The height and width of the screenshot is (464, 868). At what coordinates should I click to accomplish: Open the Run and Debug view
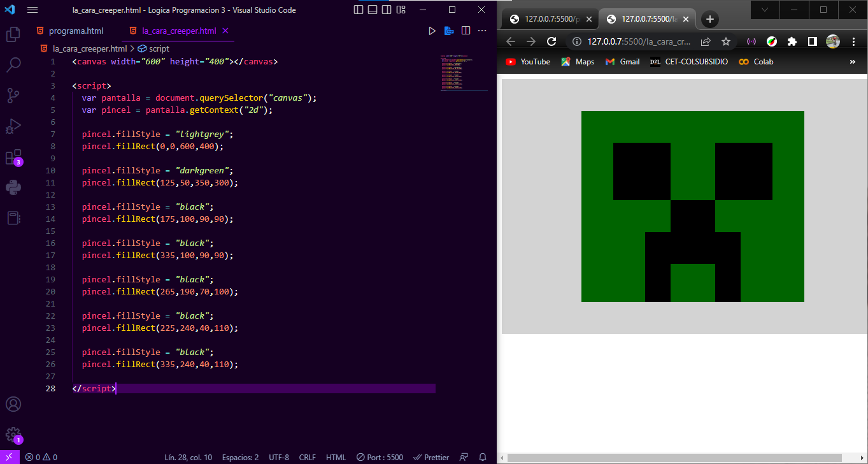click(x=13, y=126)
